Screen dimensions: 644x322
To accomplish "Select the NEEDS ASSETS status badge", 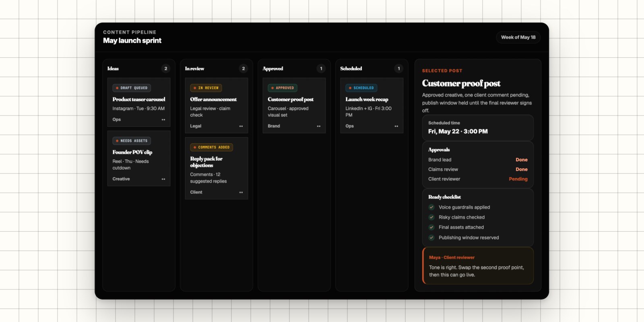I will (132, 141).
